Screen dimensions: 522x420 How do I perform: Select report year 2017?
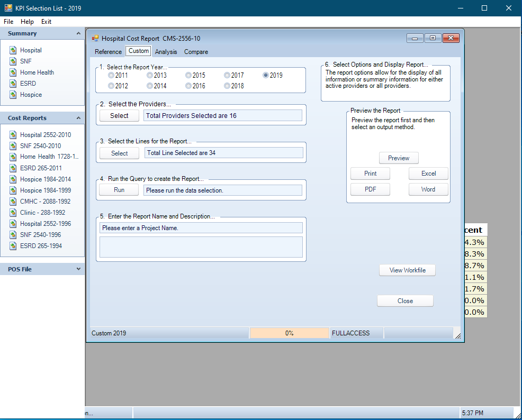[233, 75]
